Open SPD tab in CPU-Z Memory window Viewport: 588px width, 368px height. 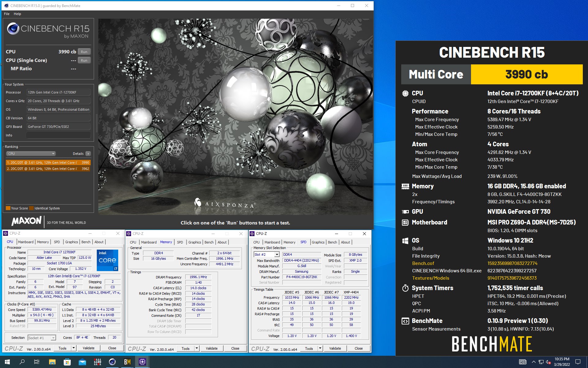tap(180, 242)
